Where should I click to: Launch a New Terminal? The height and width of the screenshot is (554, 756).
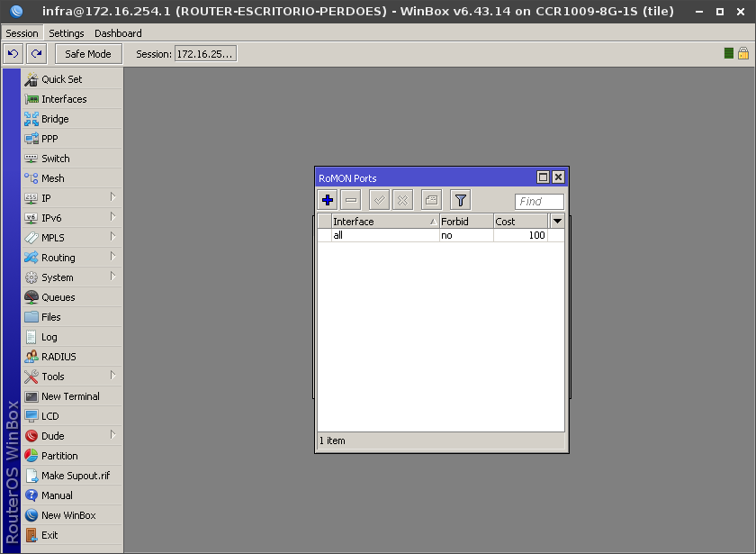click(72, 396)
